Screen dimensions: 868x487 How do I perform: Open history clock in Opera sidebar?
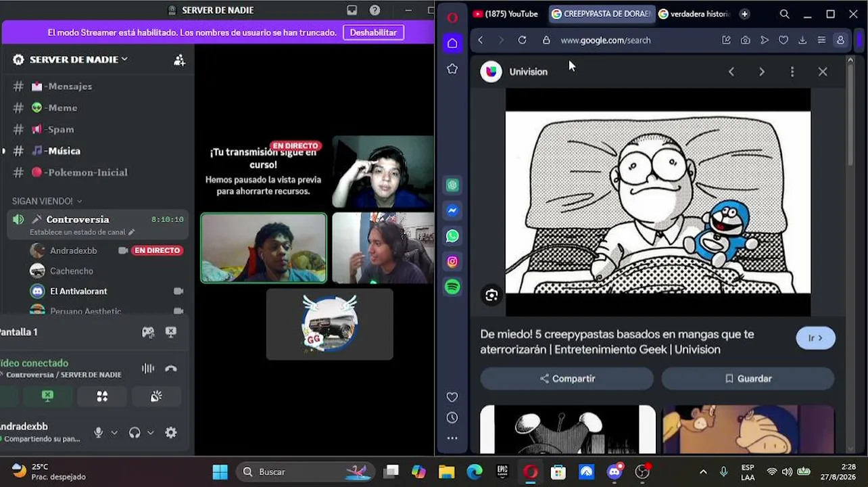(452, 418)
